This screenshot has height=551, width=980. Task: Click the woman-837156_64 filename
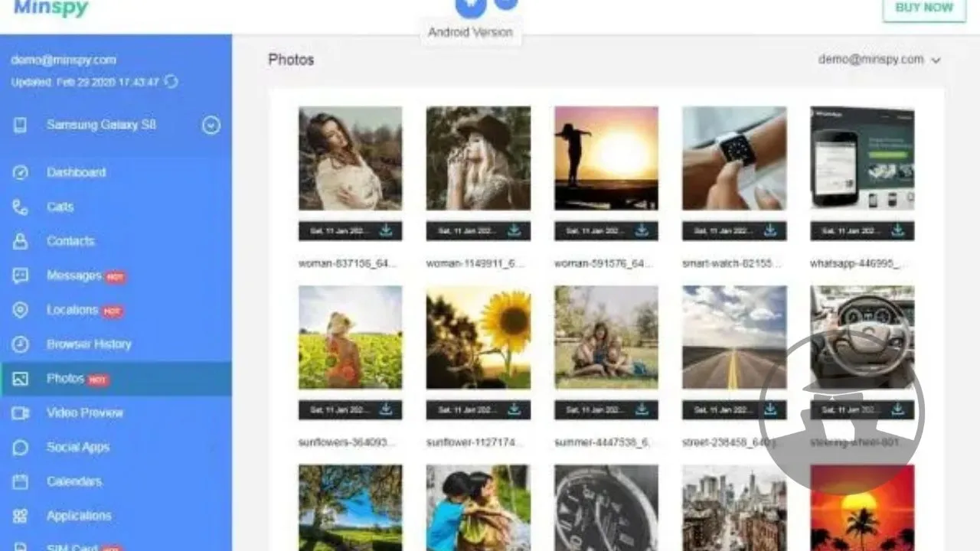coord(348,263)
